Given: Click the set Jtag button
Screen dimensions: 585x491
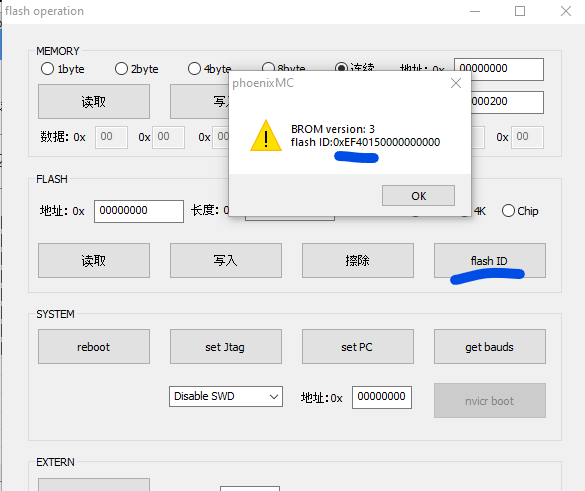Looking at the screenshot, I should (226, 347).
